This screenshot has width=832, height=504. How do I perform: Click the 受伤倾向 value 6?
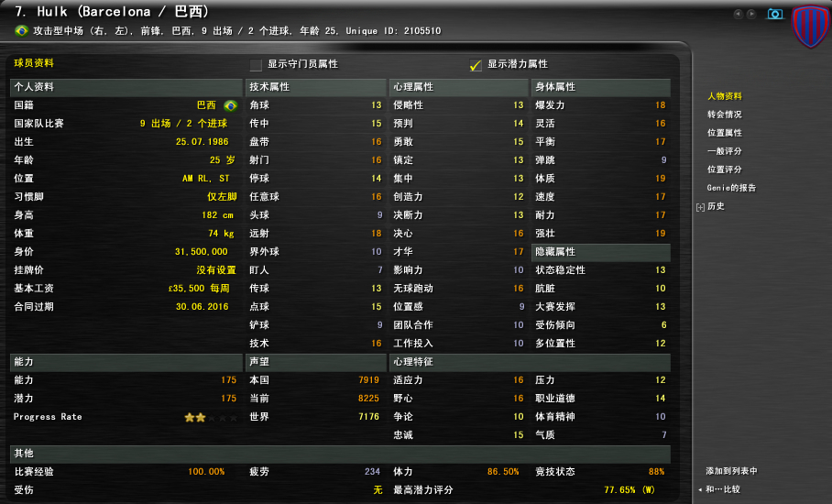click(x=663, y=324)
